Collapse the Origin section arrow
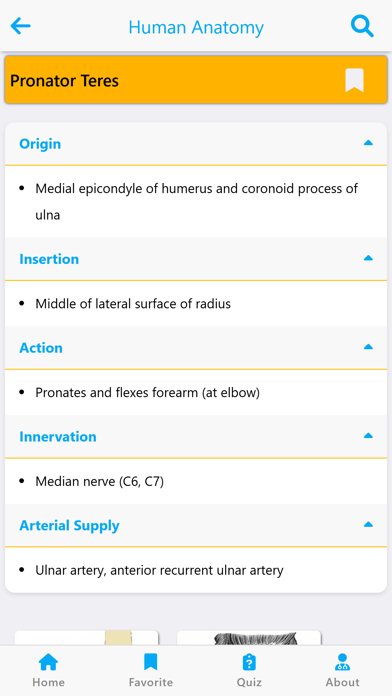The width and height of the screenshot is (392, 696). (368, 143)
